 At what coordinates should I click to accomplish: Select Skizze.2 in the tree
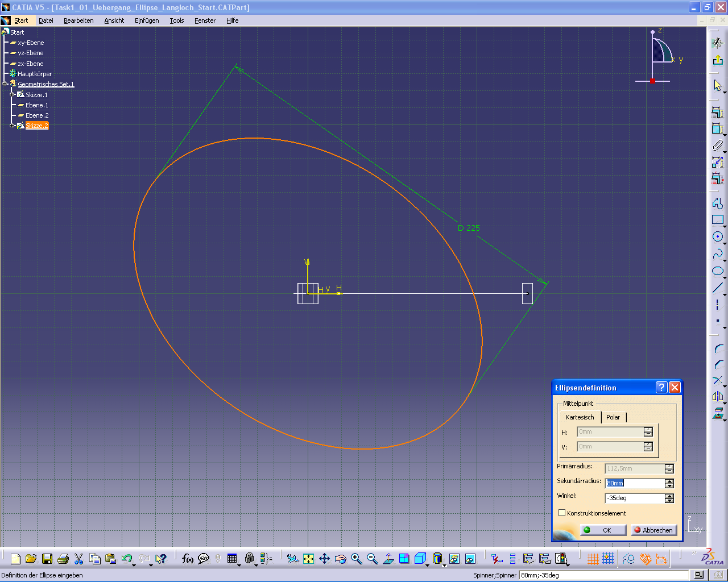coord(37,126)
